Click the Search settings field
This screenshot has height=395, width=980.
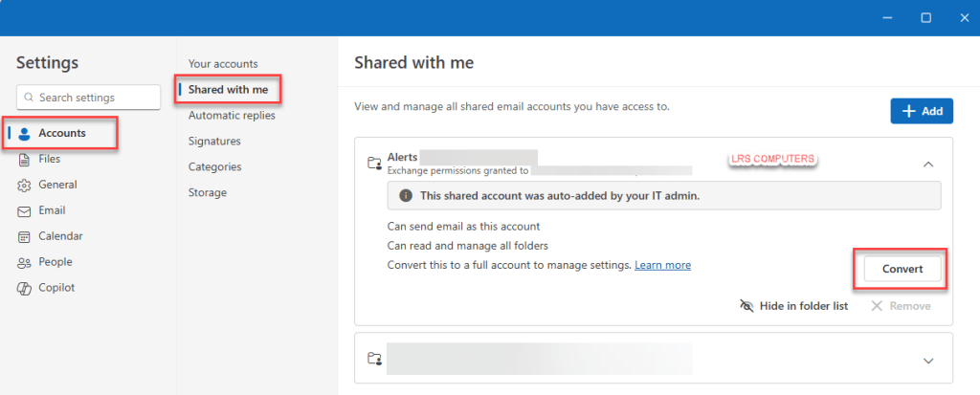pyautogui.click(x=88, y=98)
